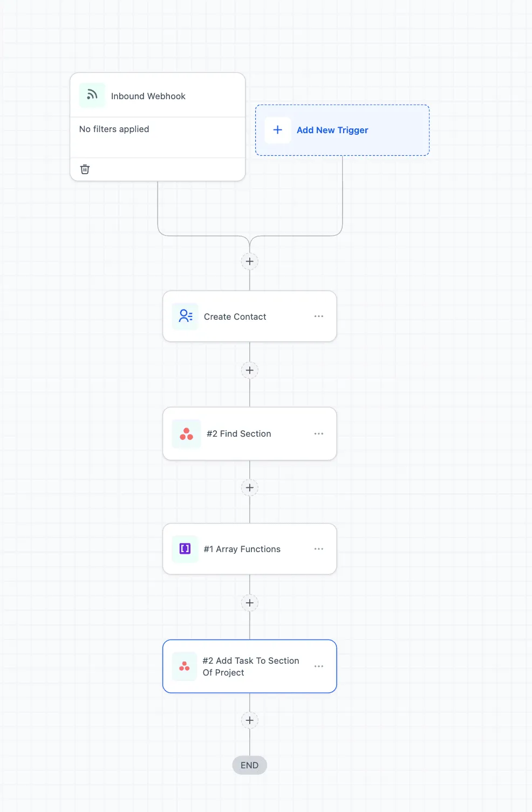Select #2 Add Task To Section Of Project
532x812 pixels.
[x=250, y=666]
